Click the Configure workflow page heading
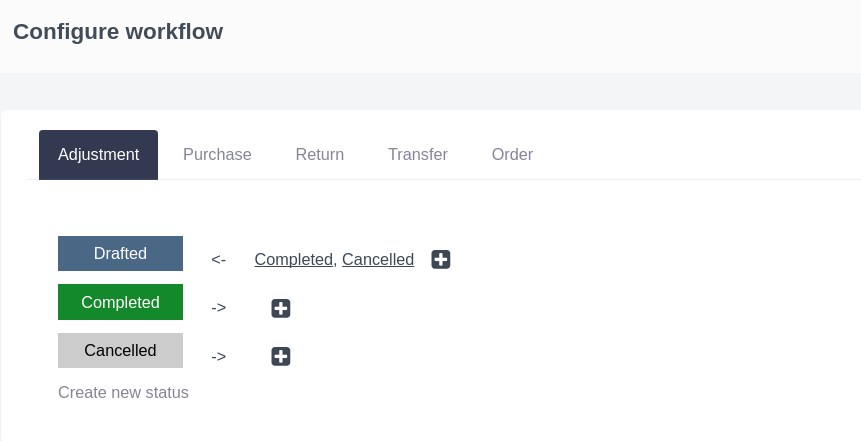Viewport: 861px width, 441px height. coord(118,32)
